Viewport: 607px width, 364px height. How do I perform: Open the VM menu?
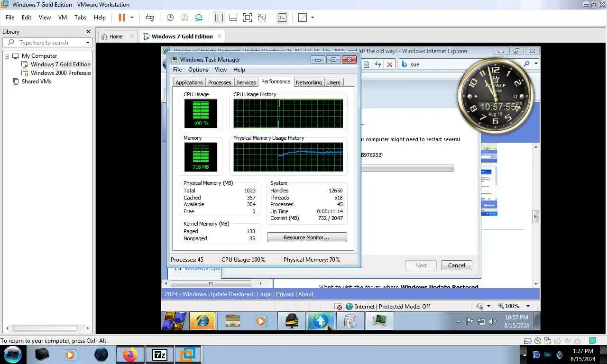pyautogui.click(x=63, y=17)
